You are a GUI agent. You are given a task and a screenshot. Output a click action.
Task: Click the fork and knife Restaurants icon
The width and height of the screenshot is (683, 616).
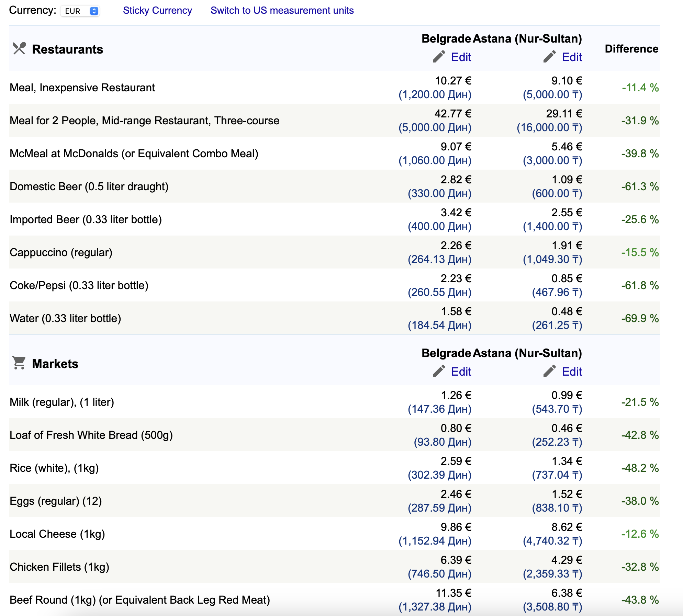click(x=19, y=48)
